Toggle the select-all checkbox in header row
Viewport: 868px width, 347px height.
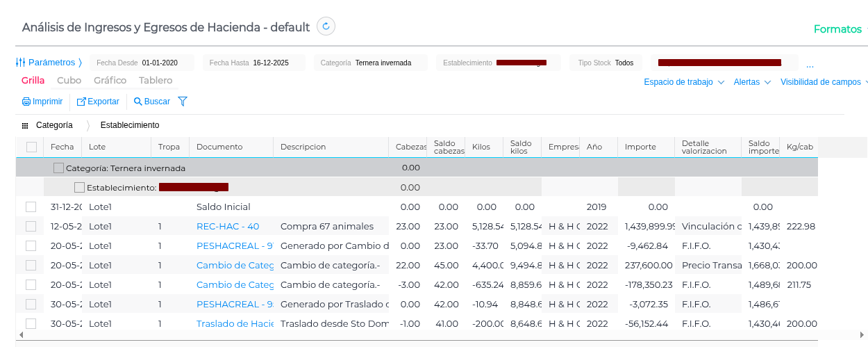pos(31,147)
